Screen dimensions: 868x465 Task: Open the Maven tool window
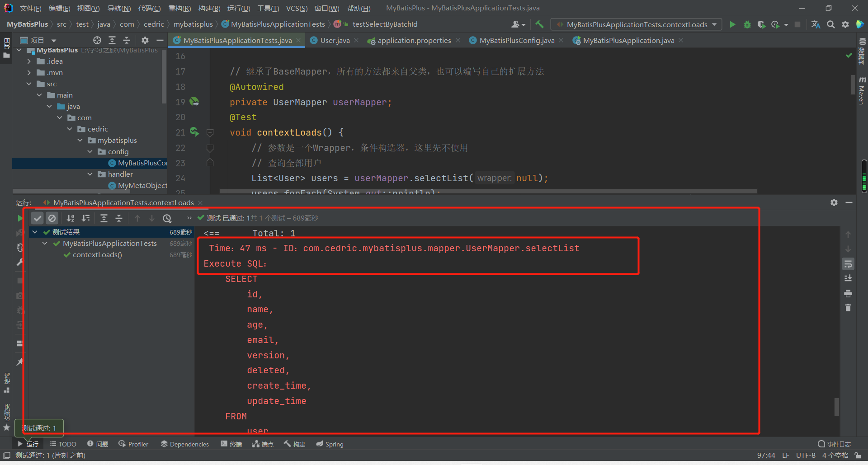pyautogui.click(x=862, y=90)
